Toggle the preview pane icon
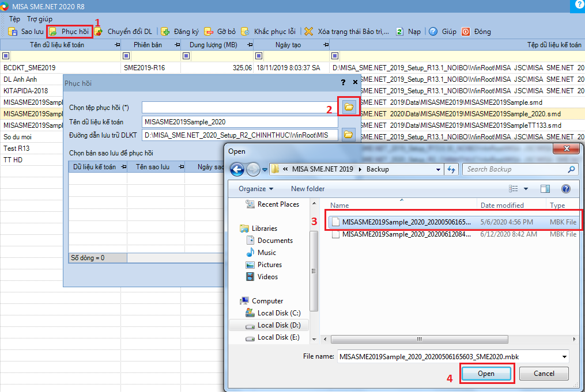Viewport: 585px width, 392px height. click(545, 189)
